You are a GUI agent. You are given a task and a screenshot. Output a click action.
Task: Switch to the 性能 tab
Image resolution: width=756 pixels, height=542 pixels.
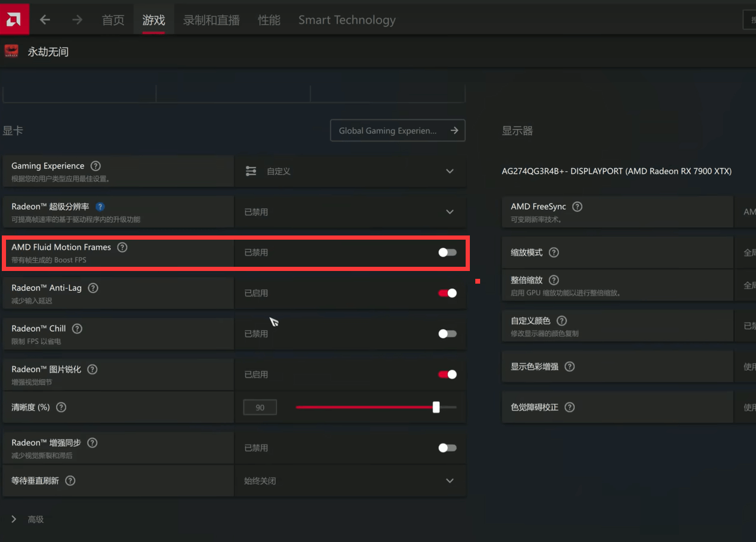pyautogui.click(x=269, y=20)
